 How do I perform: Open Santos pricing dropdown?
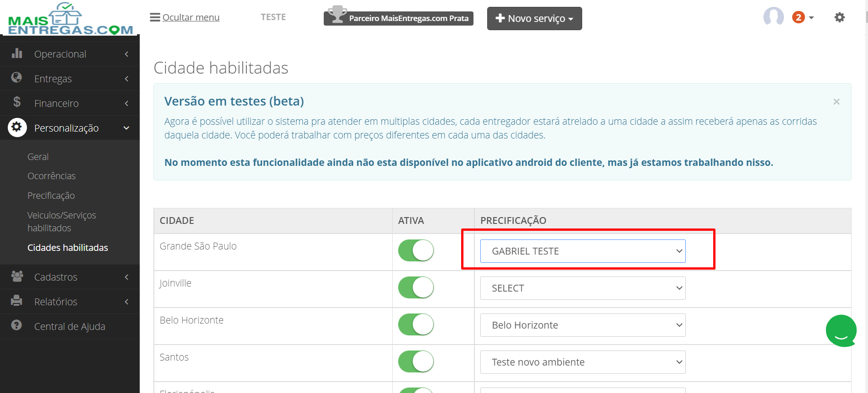583,362
